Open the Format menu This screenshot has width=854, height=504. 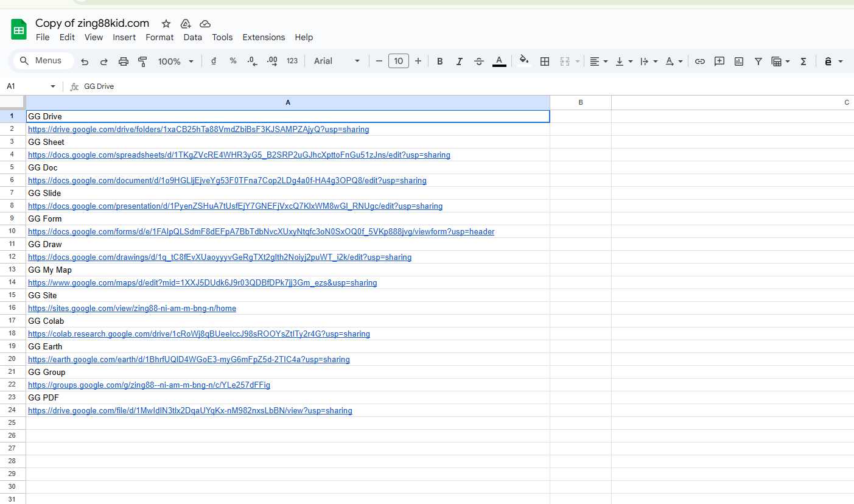[159, 37]
